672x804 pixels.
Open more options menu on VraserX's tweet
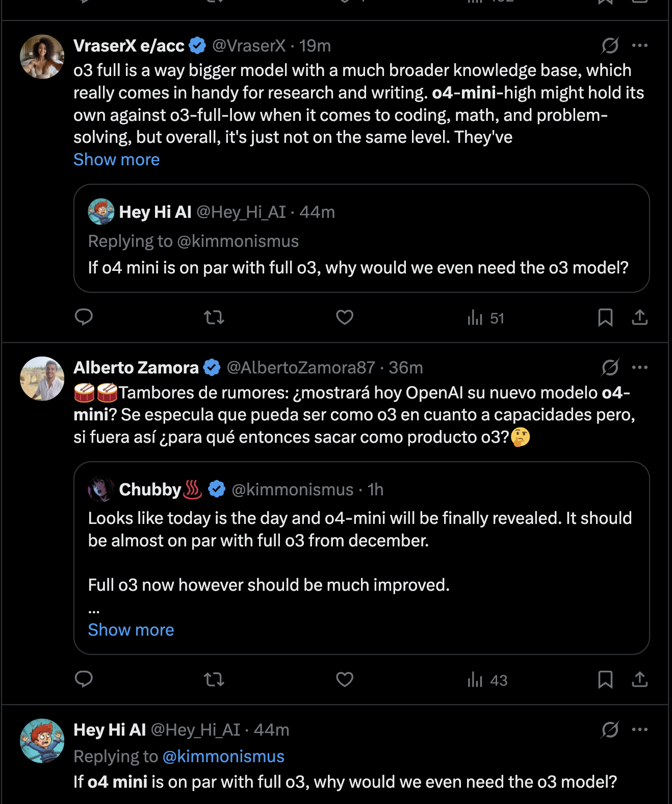(x=640, y=45)
